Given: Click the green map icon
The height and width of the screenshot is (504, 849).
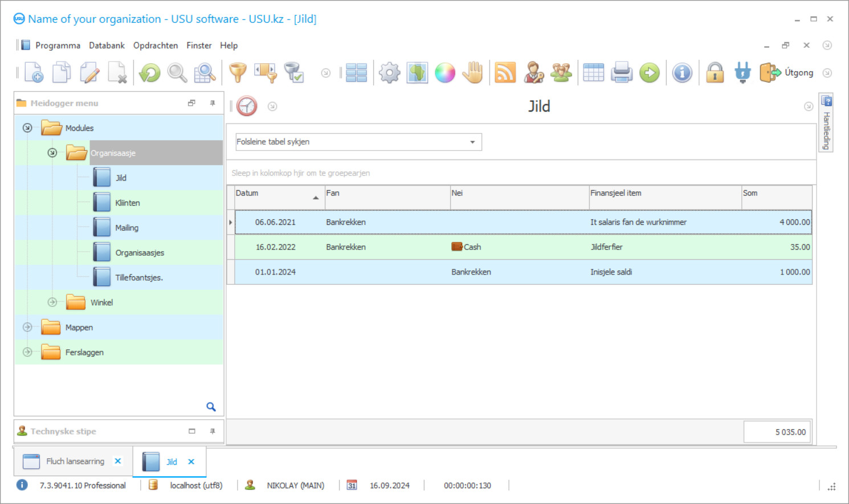Looking at the screenshot, I should click(x=417, y=73).
